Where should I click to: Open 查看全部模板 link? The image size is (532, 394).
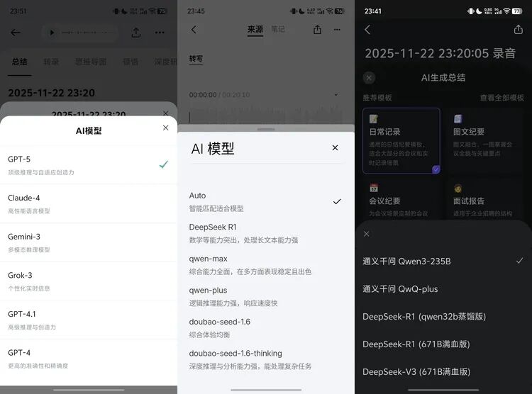point(501,98)
